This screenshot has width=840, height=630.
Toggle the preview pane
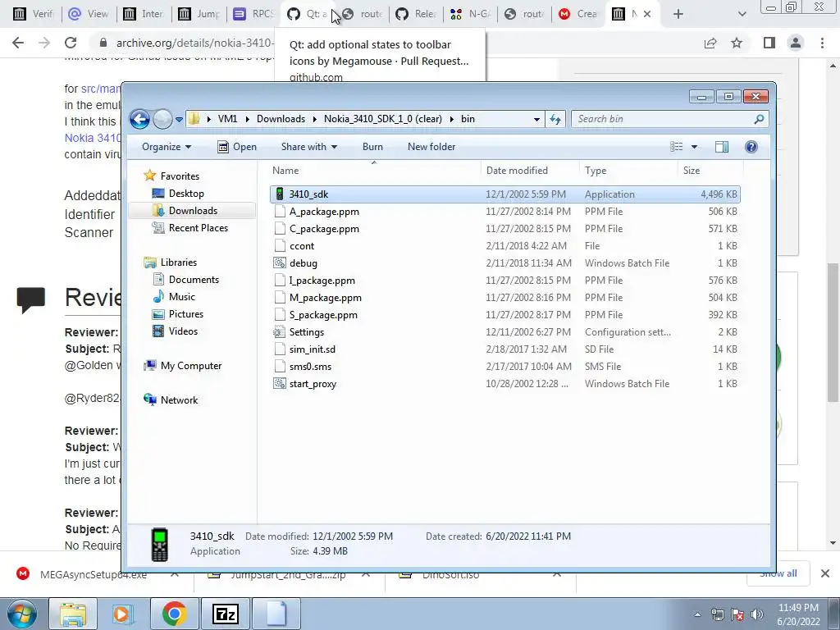click(x=722, y=147)
